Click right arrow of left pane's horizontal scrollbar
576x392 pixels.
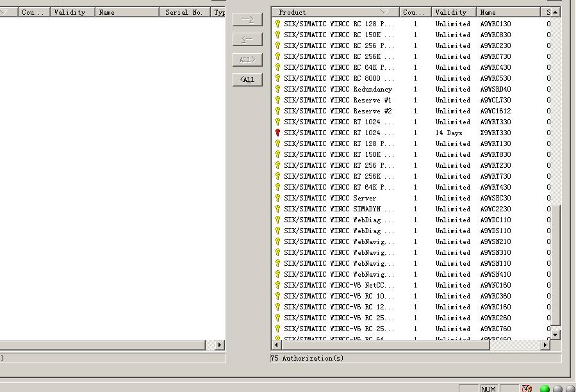[219, 345]
